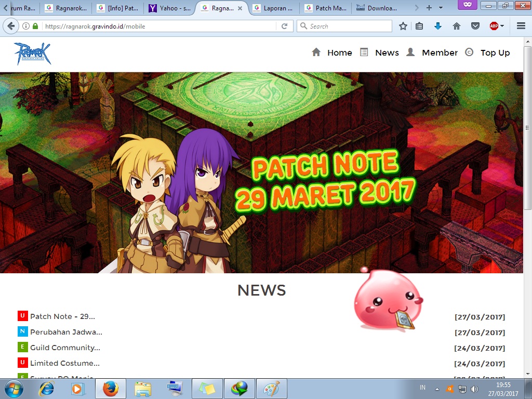532x399 pixels.
Task: Open the News page link
Action: pos(387,52)
